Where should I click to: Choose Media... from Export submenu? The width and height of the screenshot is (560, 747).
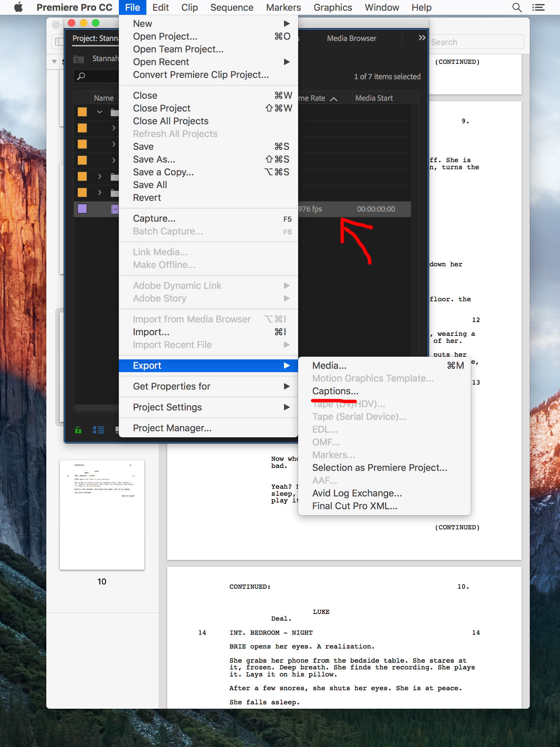coord(384,365)
